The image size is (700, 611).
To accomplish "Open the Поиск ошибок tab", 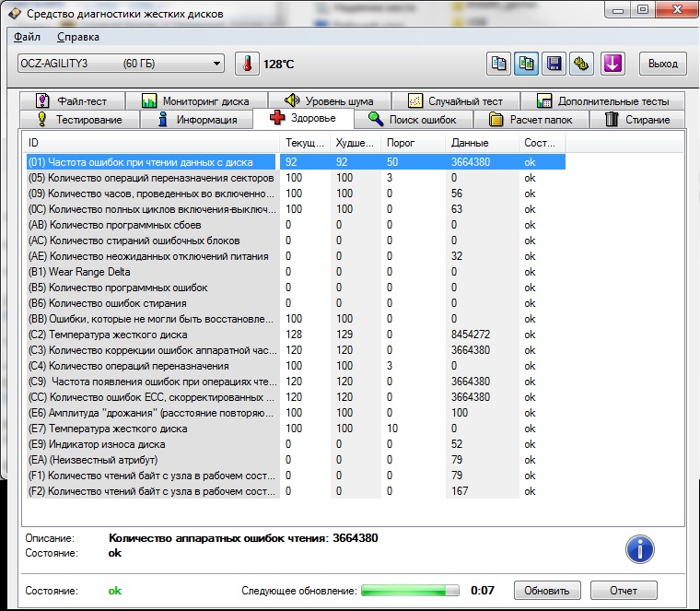I will 413,120.
